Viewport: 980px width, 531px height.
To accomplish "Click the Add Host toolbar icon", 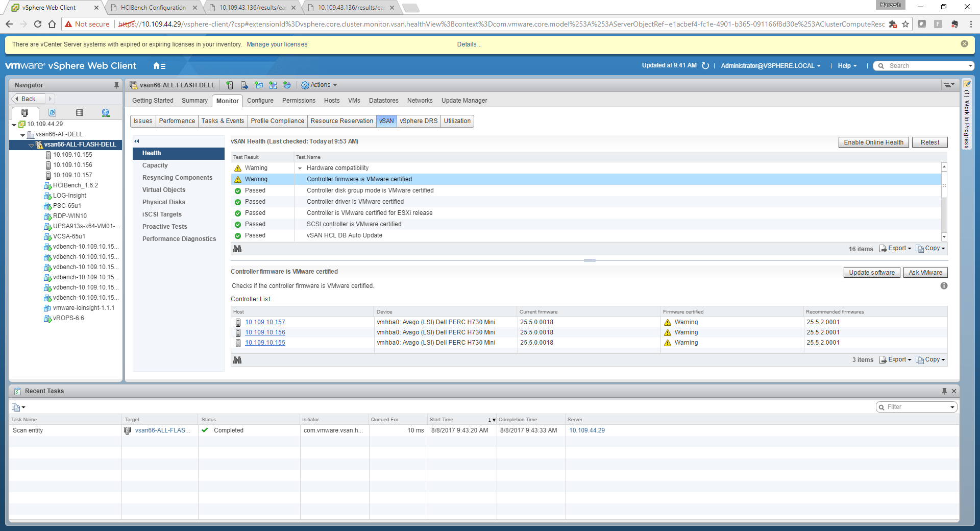I will (230, 85).
